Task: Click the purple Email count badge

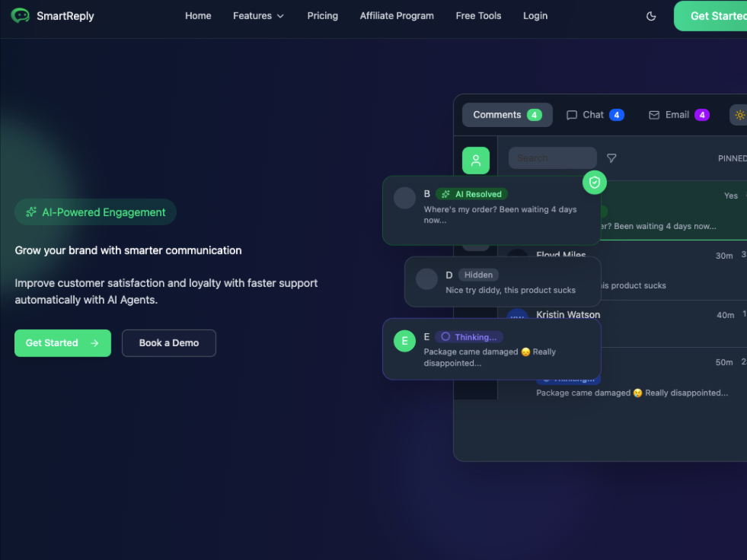Action: point(702,115)
